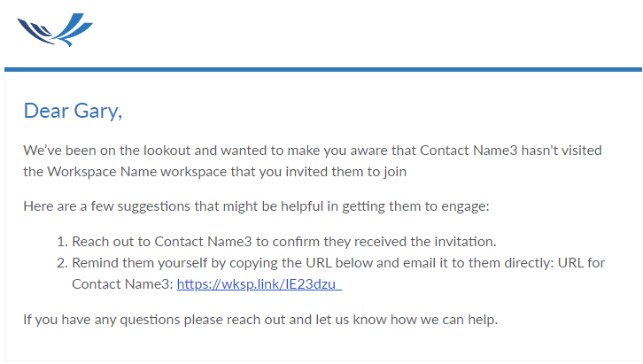This screenshot has height=364, width=643.
Task: Click the "If you have any questions" sentence
Action: (103, 320)
